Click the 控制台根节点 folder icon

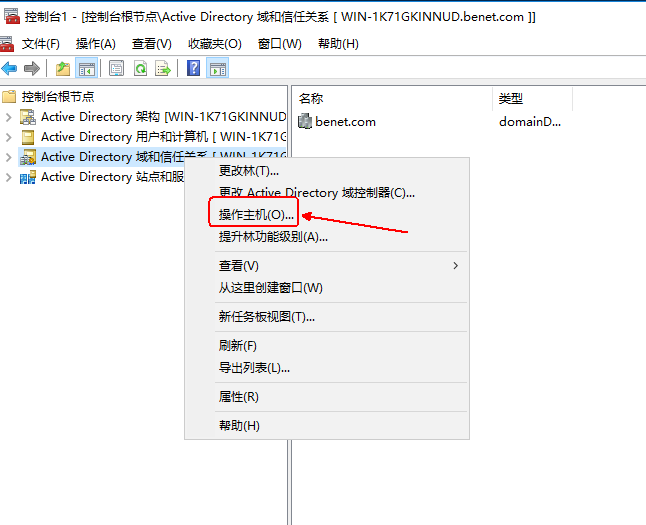[9, 97]
